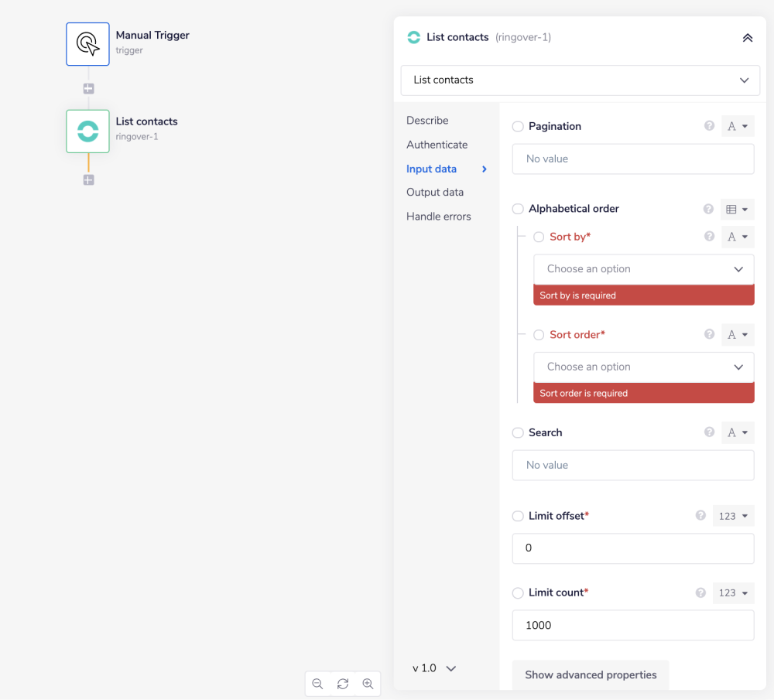
Task: Open help tooltip for Limit count
Action: tap(700, 592)
